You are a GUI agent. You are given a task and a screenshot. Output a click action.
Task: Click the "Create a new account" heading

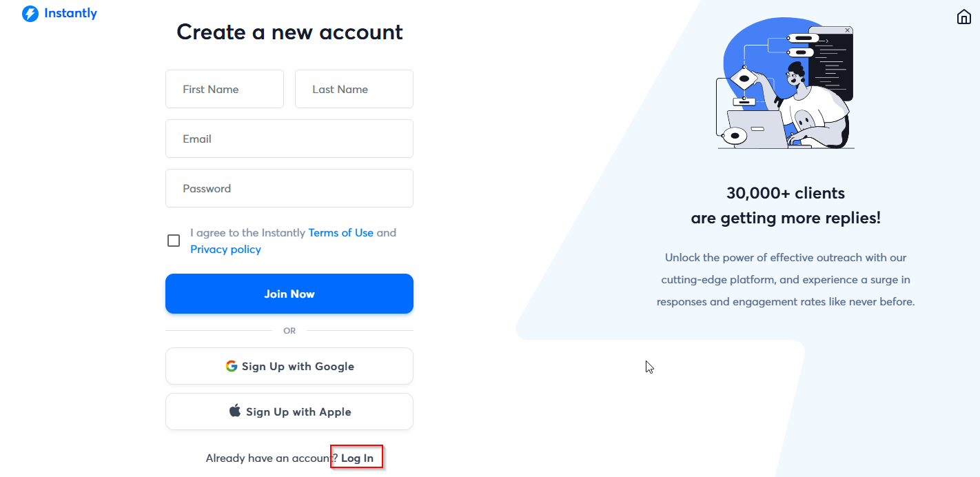pos(289,32)
